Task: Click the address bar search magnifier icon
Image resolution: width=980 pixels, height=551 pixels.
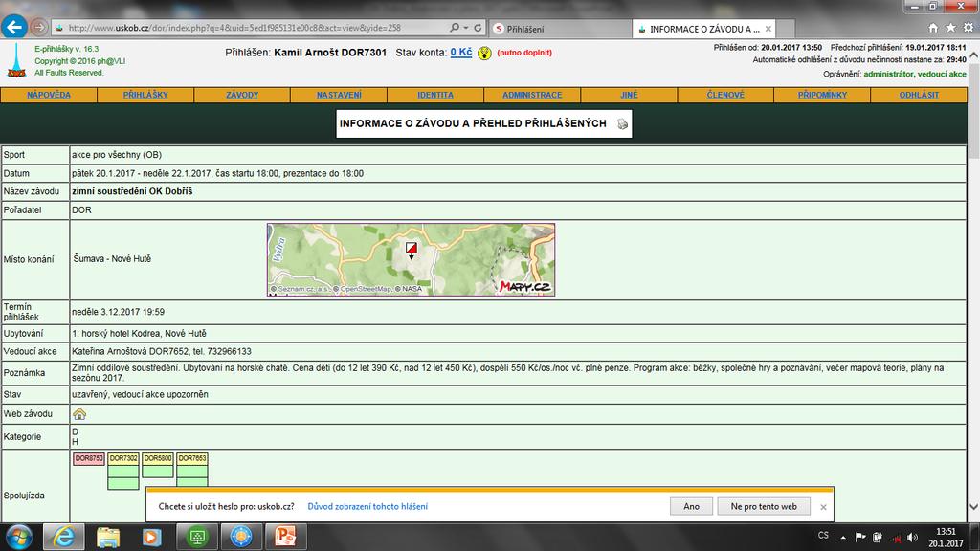Action: click(x=455, y=28)
